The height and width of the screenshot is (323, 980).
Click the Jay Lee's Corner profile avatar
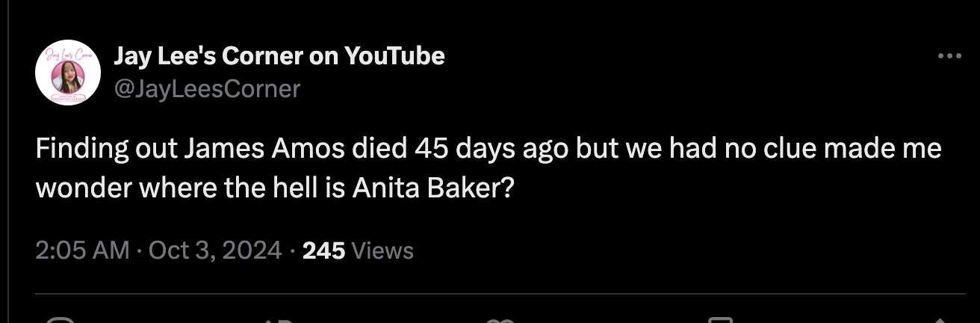(x=68, y=72)
